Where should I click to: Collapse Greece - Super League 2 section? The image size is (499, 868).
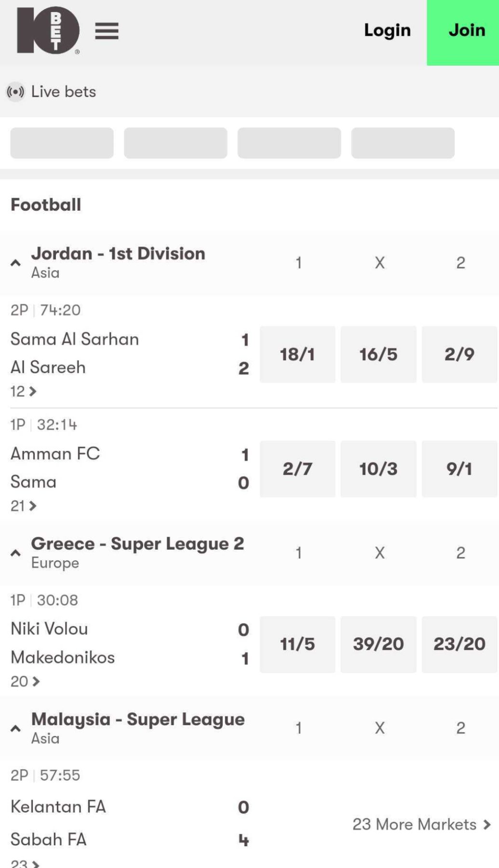pos(15,553)
